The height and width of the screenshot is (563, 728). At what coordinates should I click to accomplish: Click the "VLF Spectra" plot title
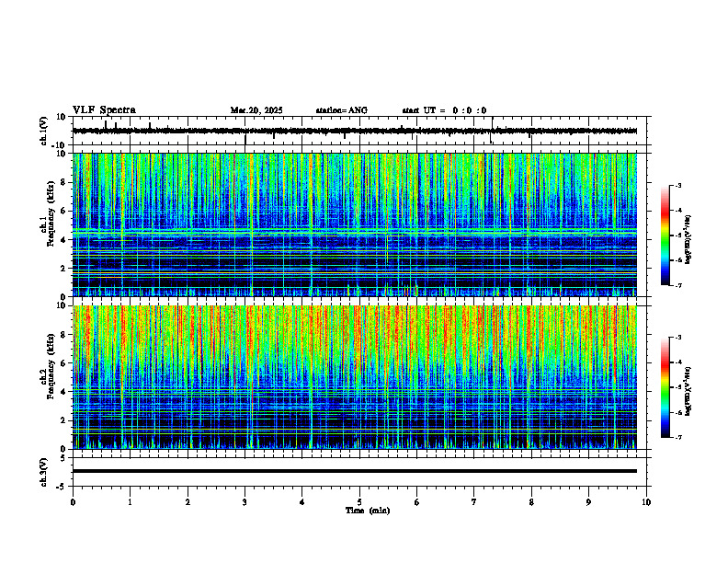tap(104, 110)
